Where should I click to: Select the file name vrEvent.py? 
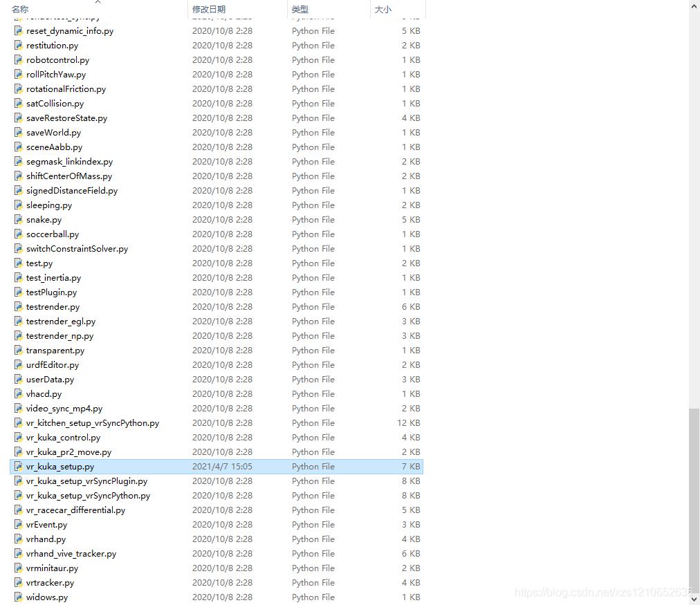[46, 524]
